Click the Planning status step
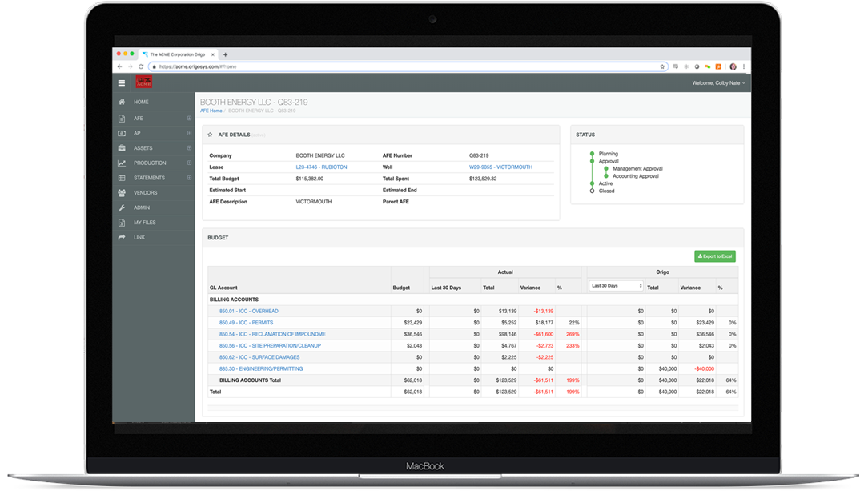 point(609,154)
